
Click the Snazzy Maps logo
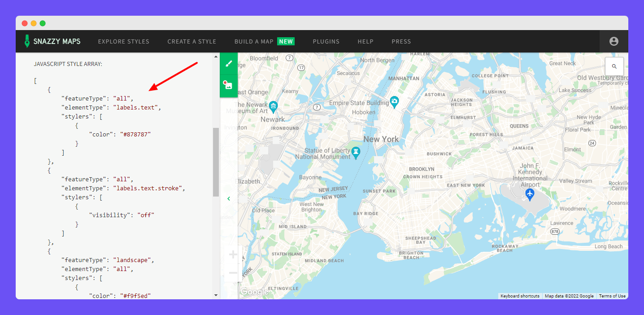click(52, 41)
